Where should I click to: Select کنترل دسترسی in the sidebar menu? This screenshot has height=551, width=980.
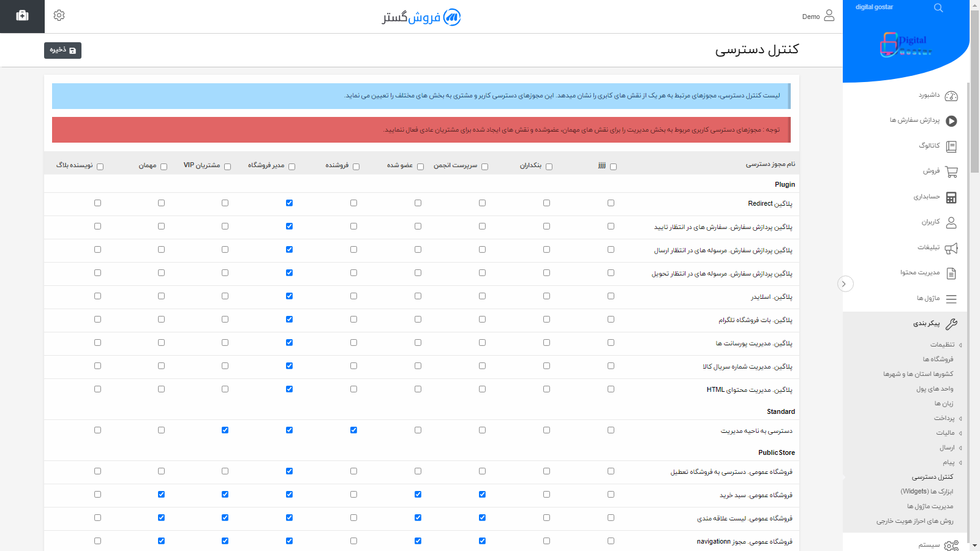[x=932, y=477]
